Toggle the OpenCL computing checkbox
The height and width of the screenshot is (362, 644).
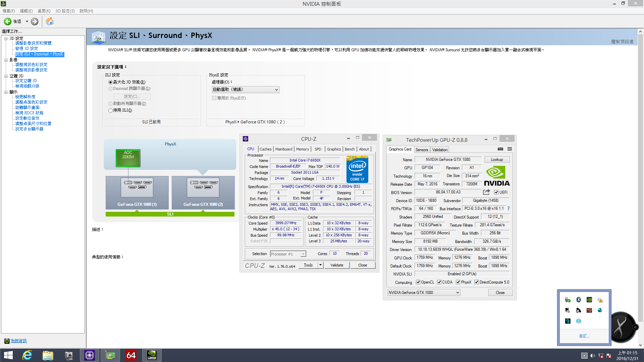418,282
